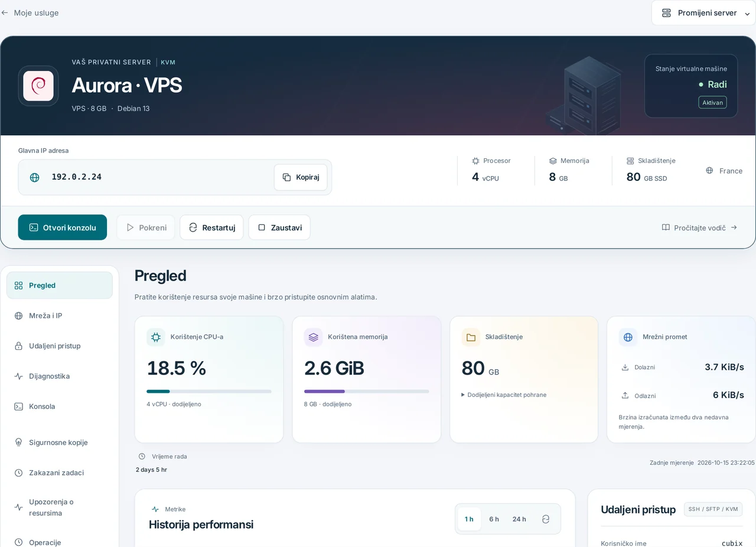The height and width of the screenshot is (547, 756).
Task: Click the Pokreni button
Action: pos(145,227)
